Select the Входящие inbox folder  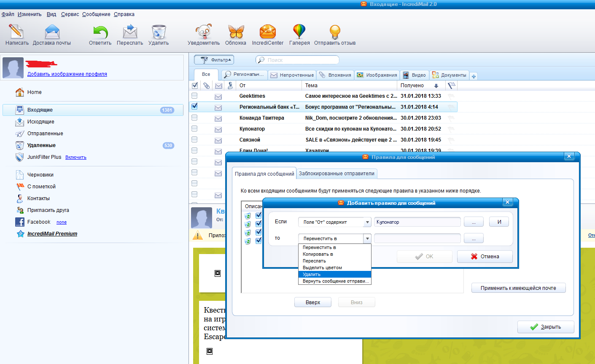pos(93,110)
